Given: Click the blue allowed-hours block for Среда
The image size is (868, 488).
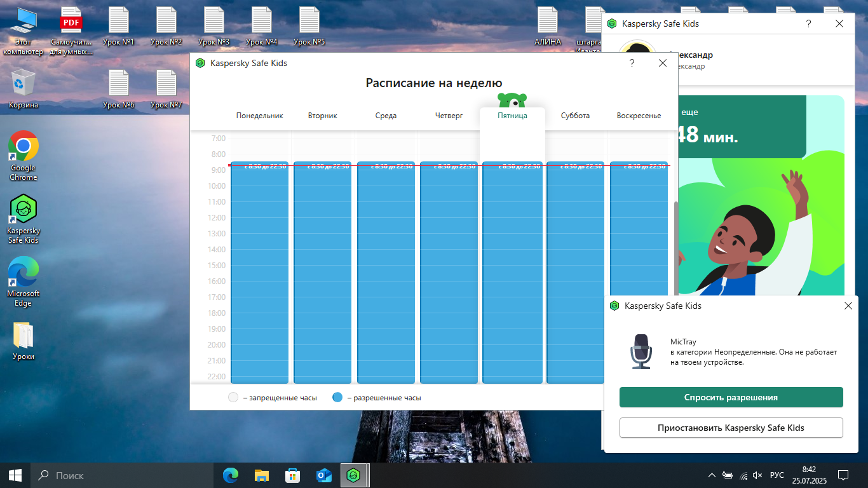Looking at the screenshot, I should pyautogui.click(x=386, y=273).
